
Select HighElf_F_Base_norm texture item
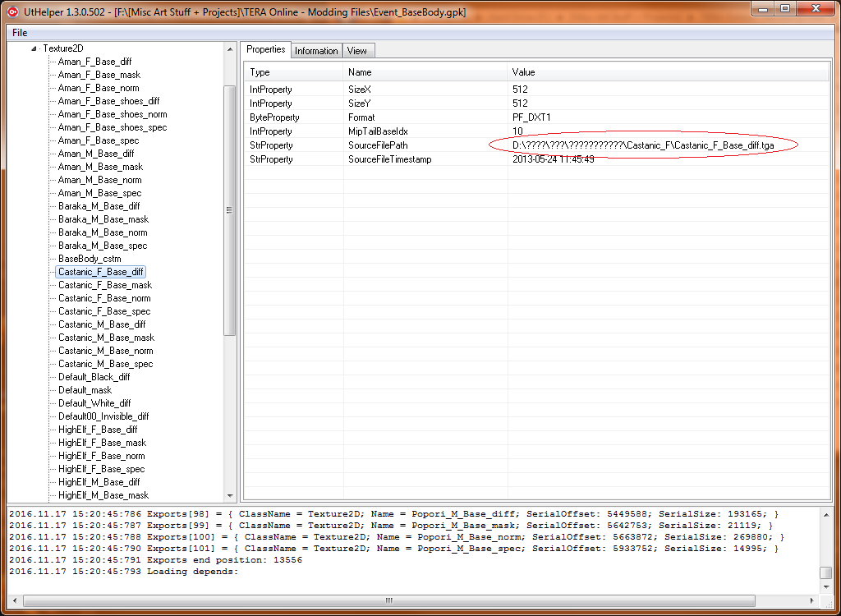point(101,456)
